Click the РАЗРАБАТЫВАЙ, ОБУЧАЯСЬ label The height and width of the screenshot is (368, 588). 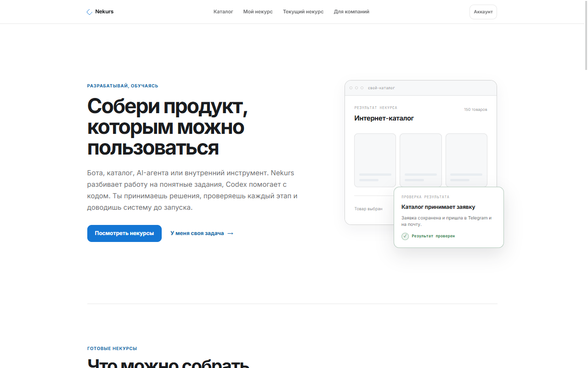pyautogui.click(x=123, y=86)
